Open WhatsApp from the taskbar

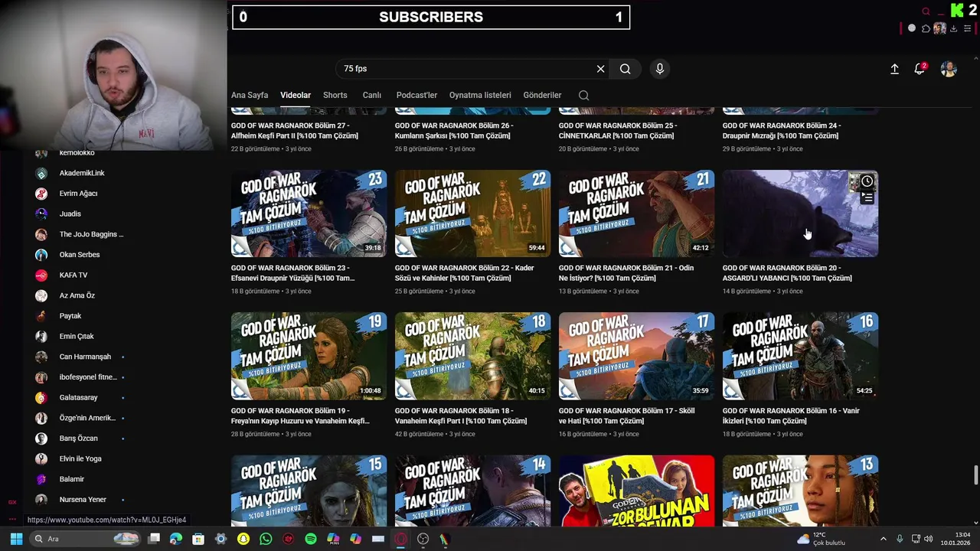pyautogui.click(x=266, y=539)
